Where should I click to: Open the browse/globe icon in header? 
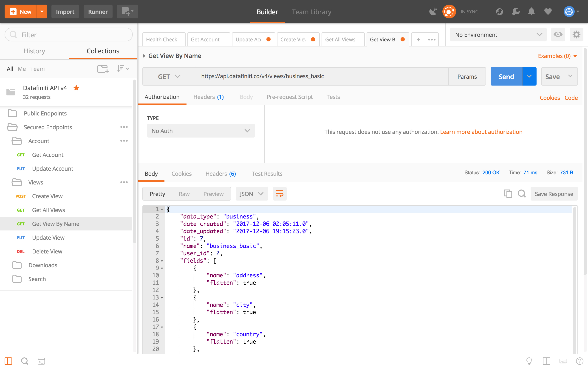point(499,11)
